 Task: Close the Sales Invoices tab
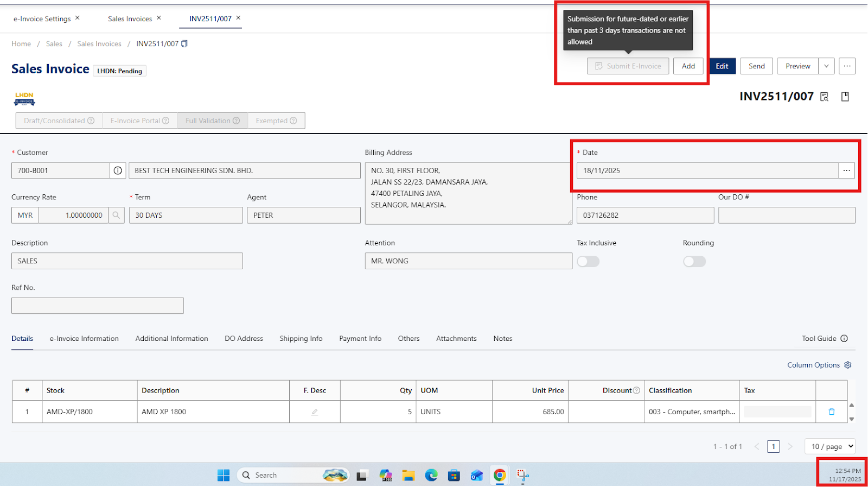pyautogui.click(x=159, y=18)
